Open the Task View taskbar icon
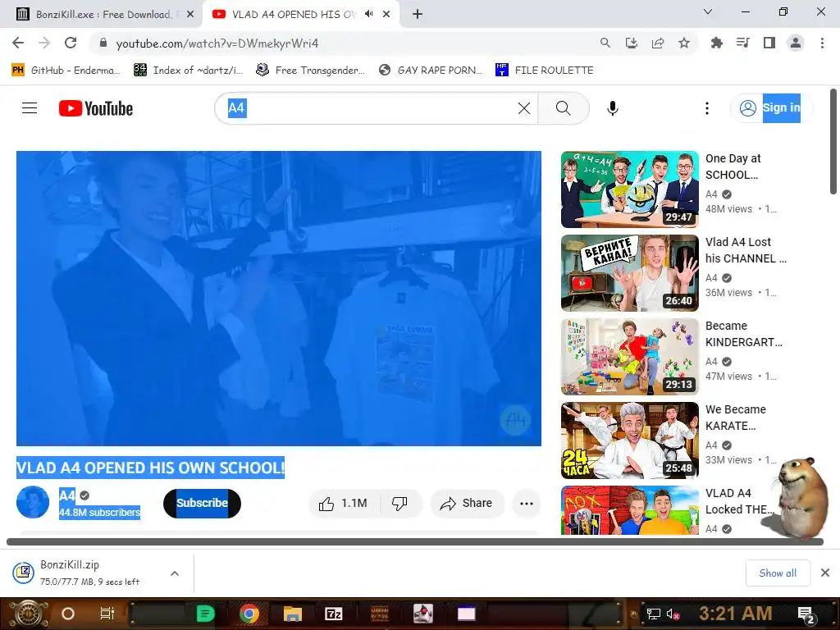 107,614
